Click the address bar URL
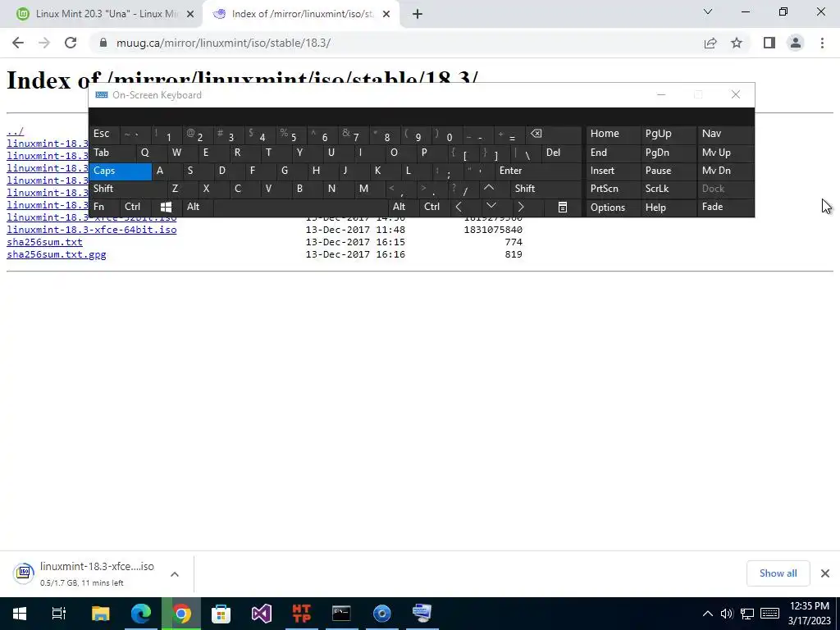 (x=223, y=43)
